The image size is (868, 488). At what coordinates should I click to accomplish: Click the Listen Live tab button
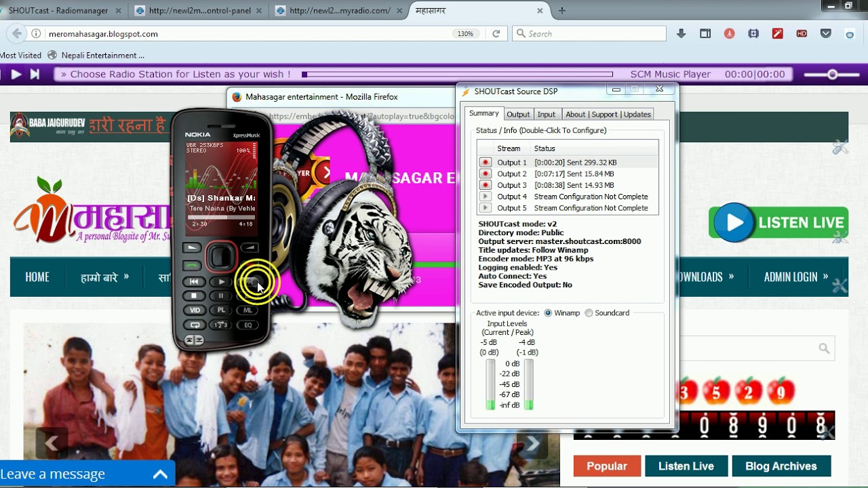click(686, 466)
